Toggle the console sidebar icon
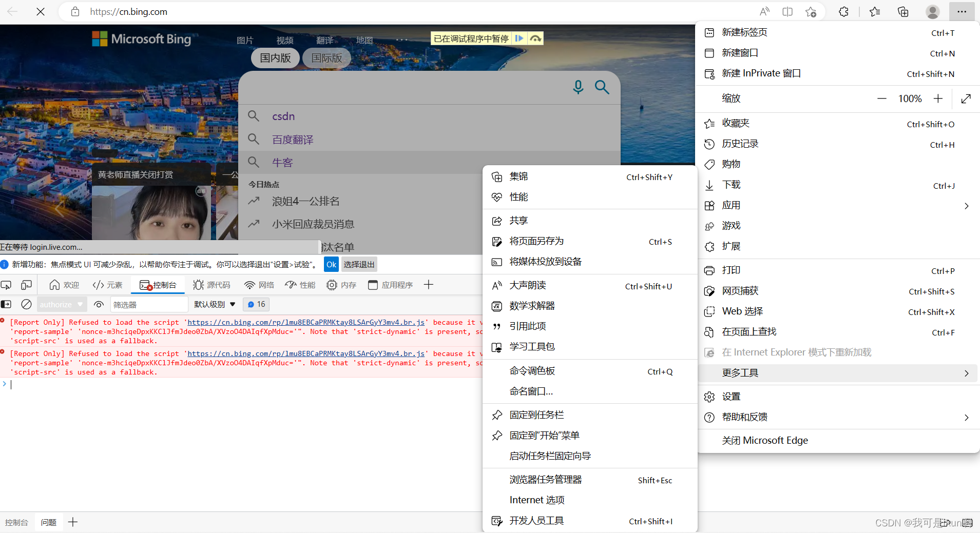Screen dimensions: 980x533 point(6,304)
